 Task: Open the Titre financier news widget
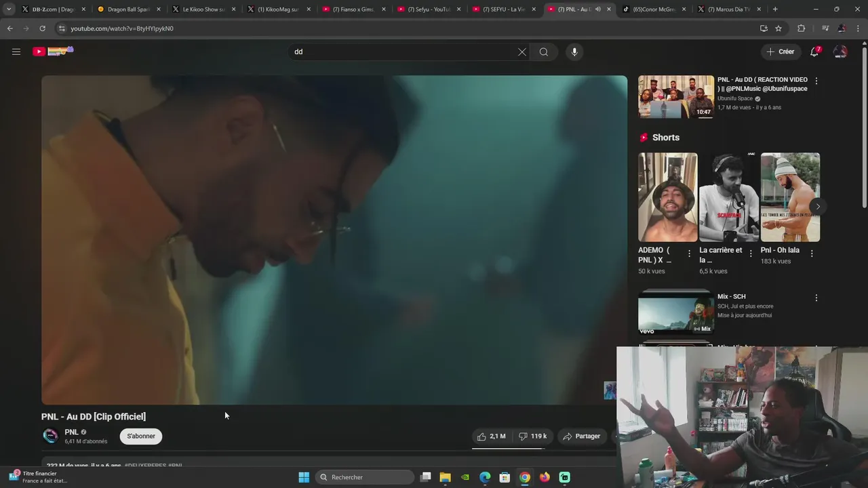tap(39, 477)
